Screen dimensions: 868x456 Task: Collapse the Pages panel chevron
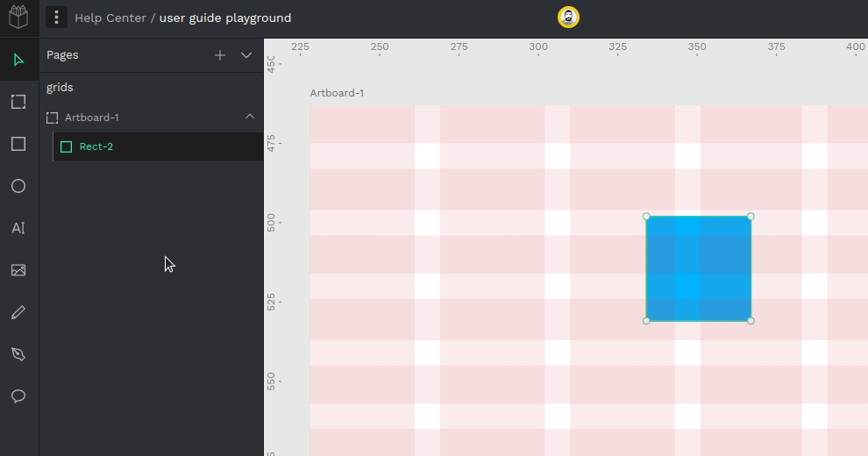point(246,55)
